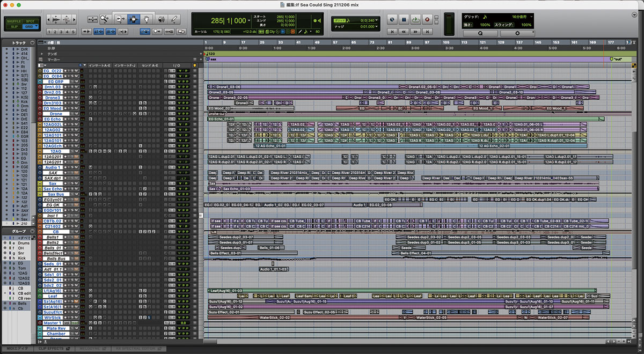Open the quantize grid note-value dropdown
The width and height of the screenshot is (644, 354).
(531, 17)
